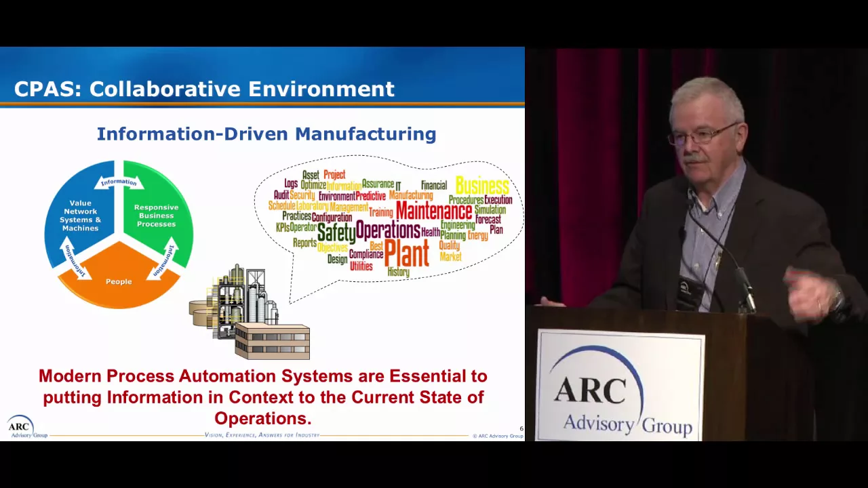Click the large orange word 'Plant'
This screenshot has height=488, width=868.
[407, 253]
